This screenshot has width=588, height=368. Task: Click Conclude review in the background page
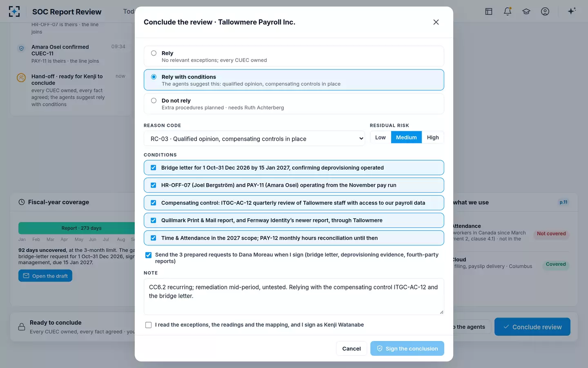(x=532, y=327)
